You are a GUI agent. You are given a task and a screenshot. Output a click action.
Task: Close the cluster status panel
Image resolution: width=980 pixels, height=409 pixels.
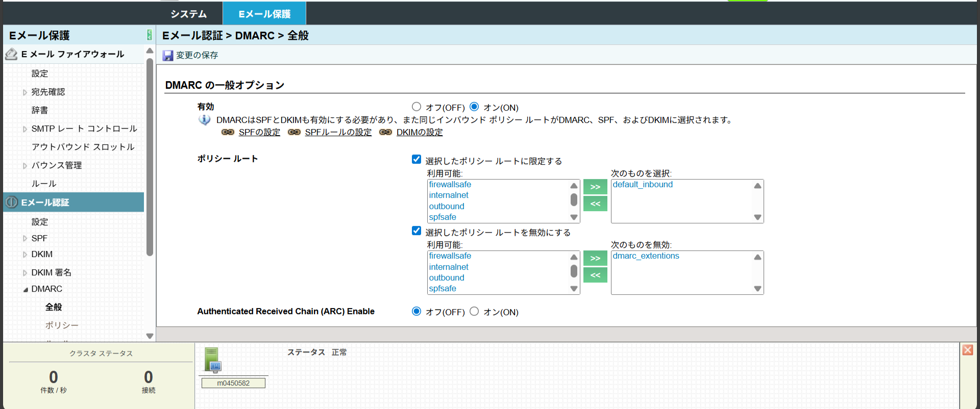tap(967, 350)
